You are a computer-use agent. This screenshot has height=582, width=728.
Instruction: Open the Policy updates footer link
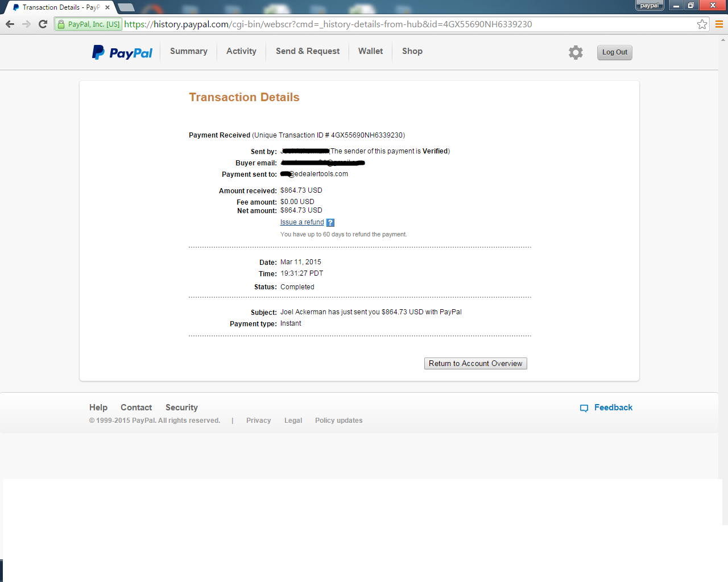[338, 421]
